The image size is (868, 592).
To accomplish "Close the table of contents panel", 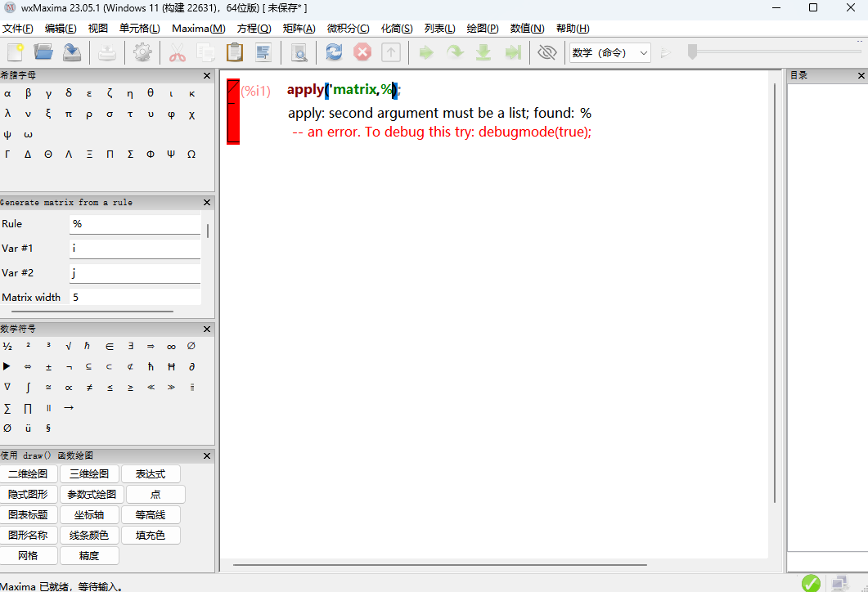I will (x=861, y=75).
